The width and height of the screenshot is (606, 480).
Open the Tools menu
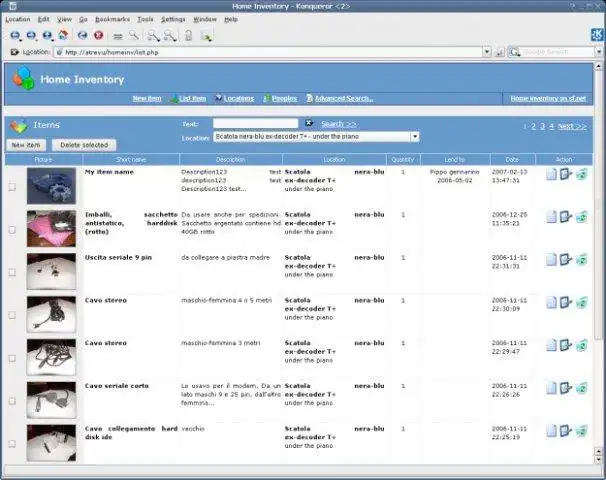point(145,19)
